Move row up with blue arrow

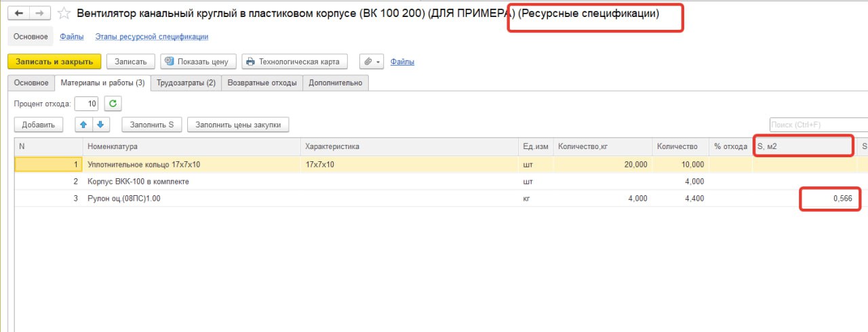[84, 125]
